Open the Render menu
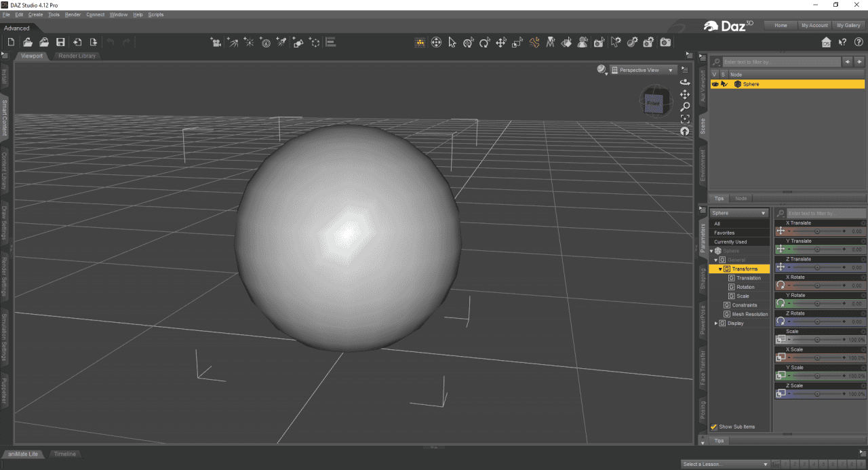The width and height of the screenshot is (868, 470). click(73, 14)
